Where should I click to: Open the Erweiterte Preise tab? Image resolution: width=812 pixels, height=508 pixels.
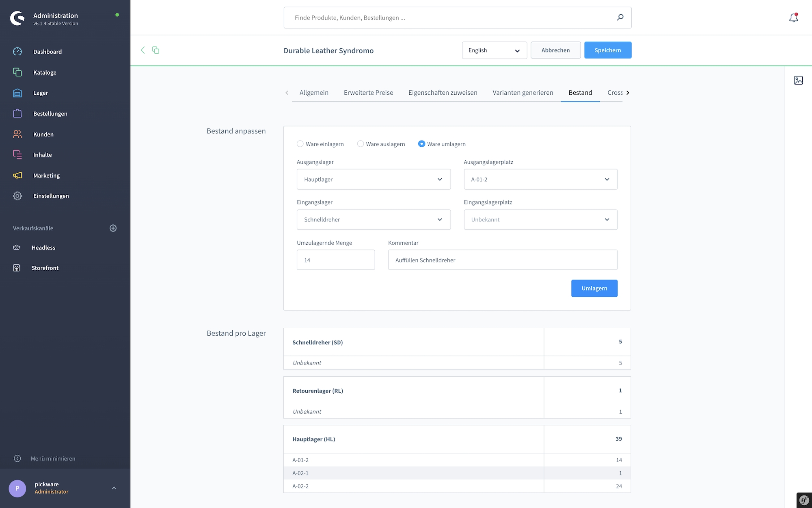(368, 93)
